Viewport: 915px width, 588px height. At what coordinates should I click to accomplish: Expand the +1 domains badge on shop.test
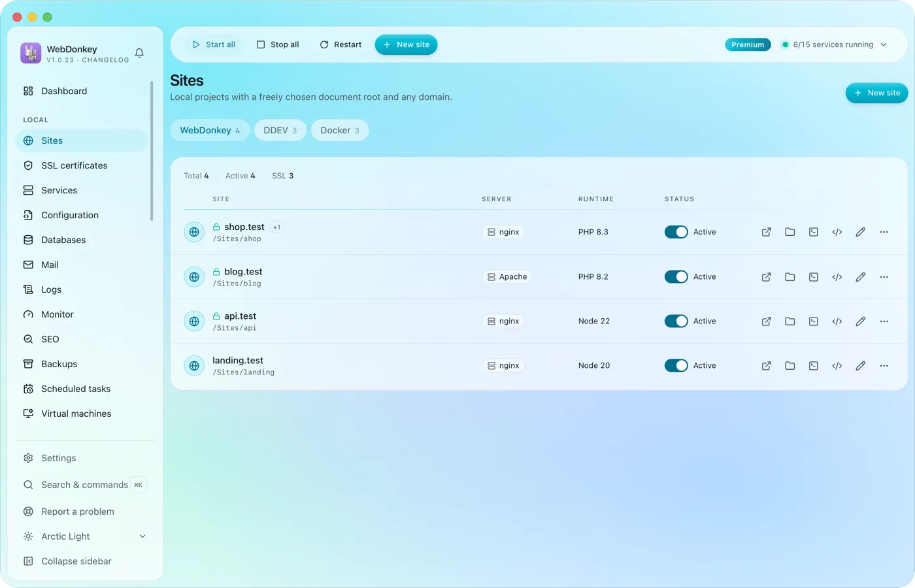tap(277, 227)
